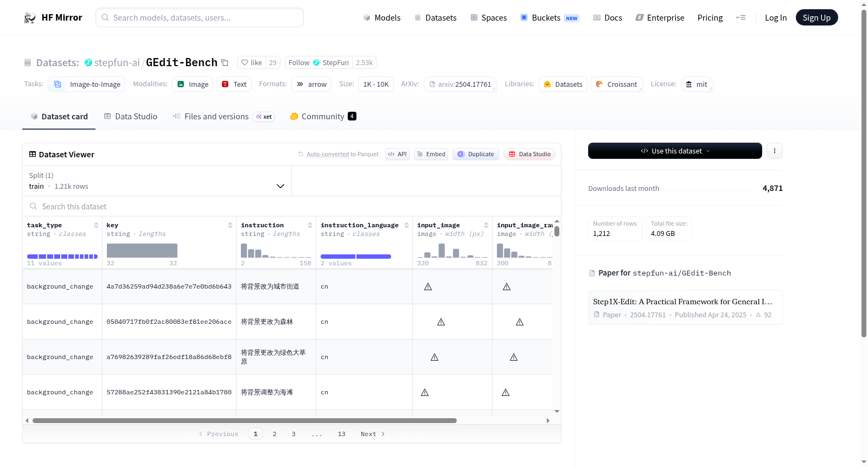
Task: Open the stepfun-ai organization link
Action: [117, 63]
